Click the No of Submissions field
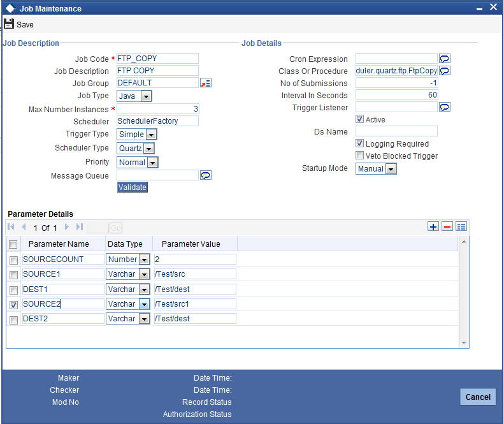The image size is (504, 424). pyautogui.click(x=397, y=83)
